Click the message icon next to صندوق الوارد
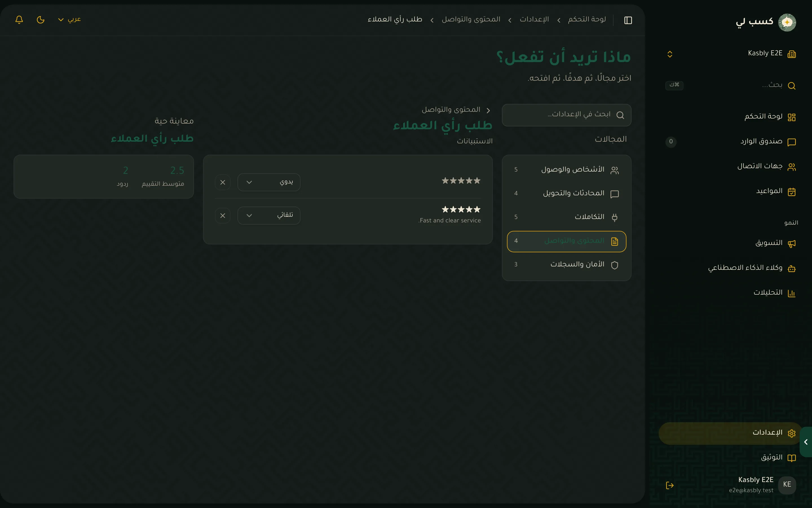Viewport: 812px width, 508px height. coord(791,142)
